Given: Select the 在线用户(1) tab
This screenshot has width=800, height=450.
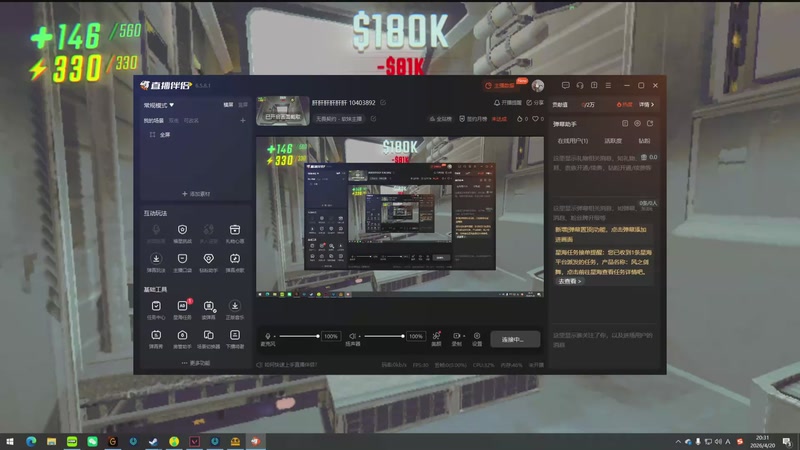Looking at the screenshot, I should click(572, 141).
